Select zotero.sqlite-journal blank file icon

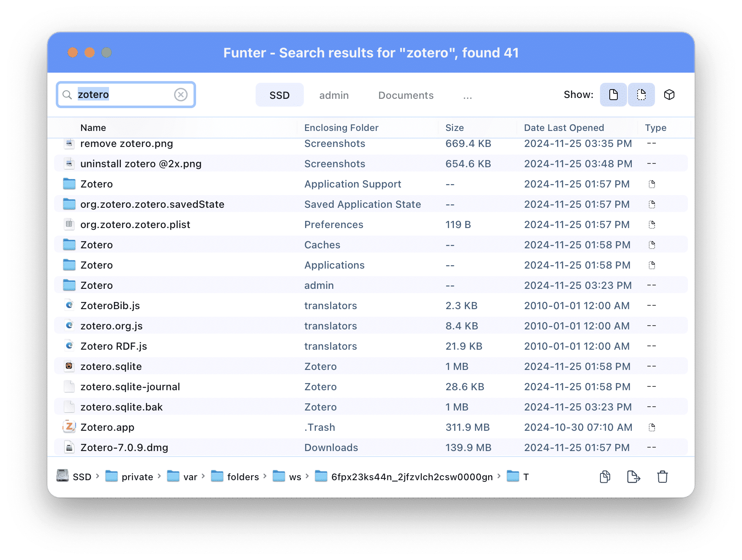pos(69,386)
